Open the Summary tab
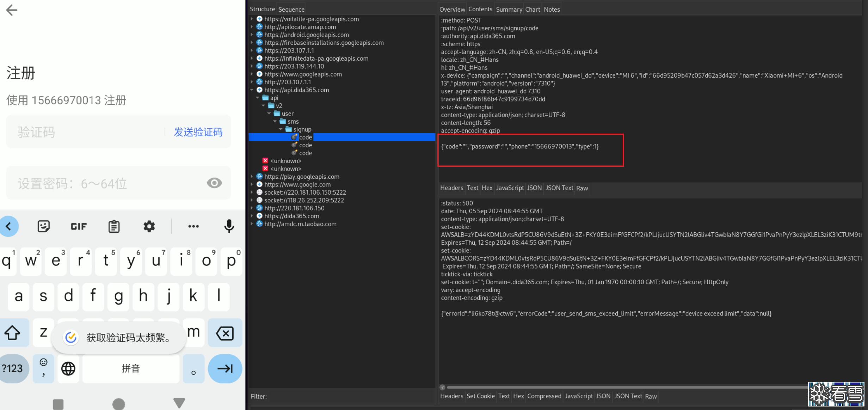Image resolution: width=868 pixels, height=410 pixels. coord(509,10)
